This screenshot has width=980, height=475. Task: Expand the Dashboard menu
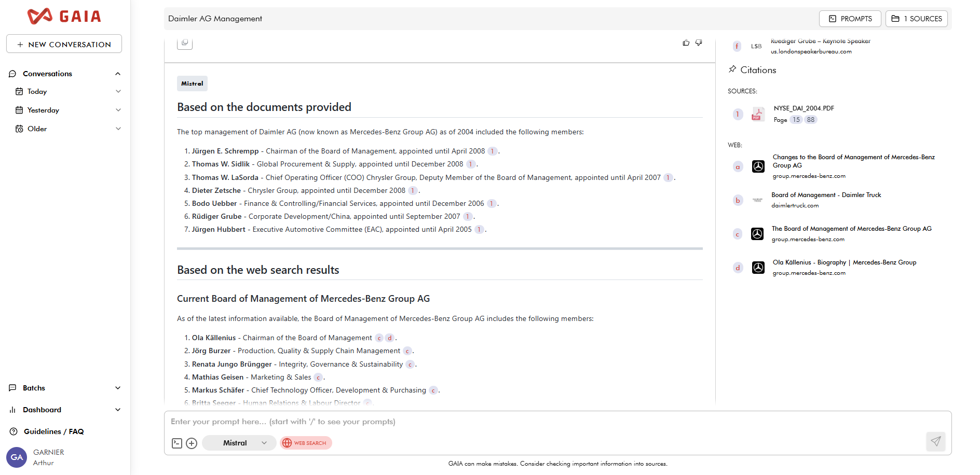(118, 410)
